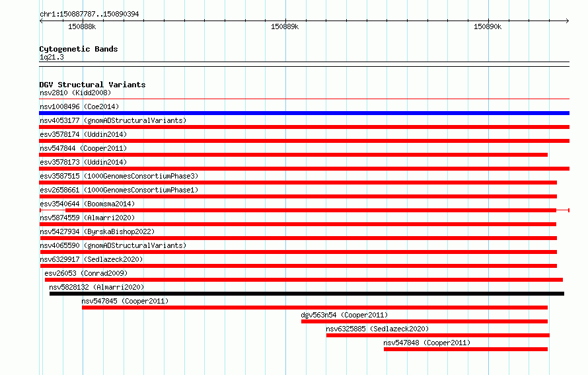The image size is (588, 375).
Task: Select the blue nsv1008496 Coe2014 bar
Action: coord(304,113)
